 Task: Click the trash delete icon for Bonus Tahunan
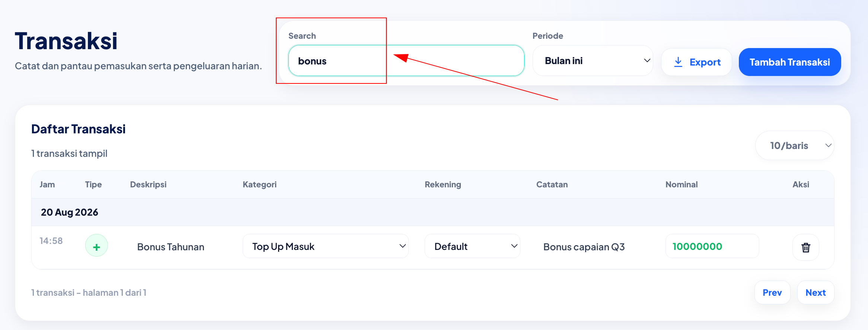805,247
